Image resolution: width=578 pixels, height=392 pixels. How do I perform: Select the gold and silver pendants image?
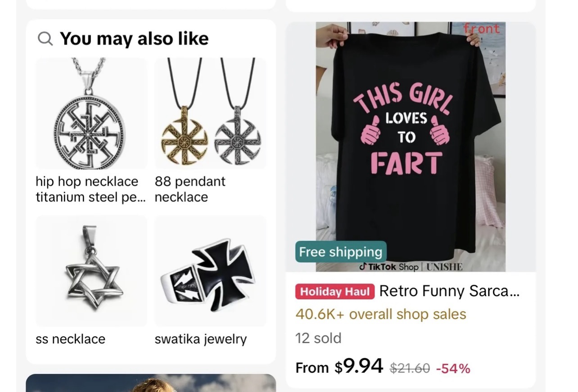pyautogui.click(x=210, y=113)
